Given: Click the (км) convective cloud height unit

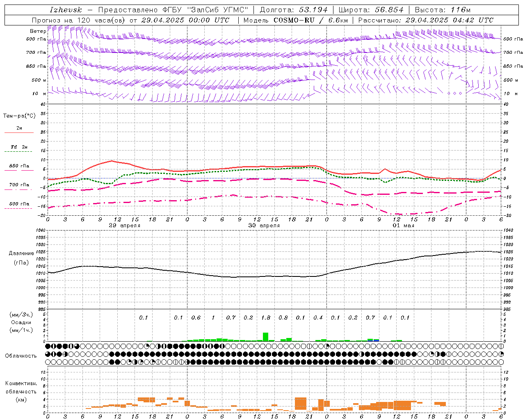Looking at the screenshot, I should (21, 399).
